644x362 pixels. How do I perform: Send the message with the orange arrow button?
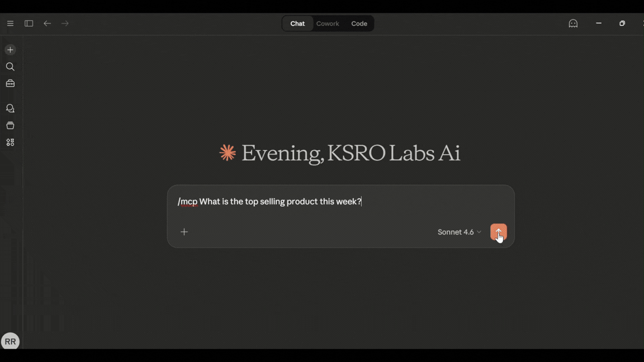pos(498,231)
